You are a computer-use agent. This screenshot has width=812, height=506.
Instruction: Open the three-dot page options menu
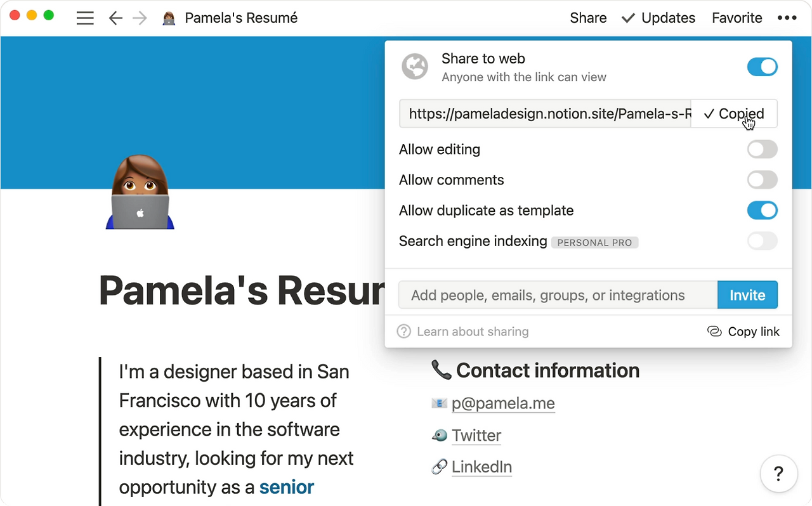point(787,18)
